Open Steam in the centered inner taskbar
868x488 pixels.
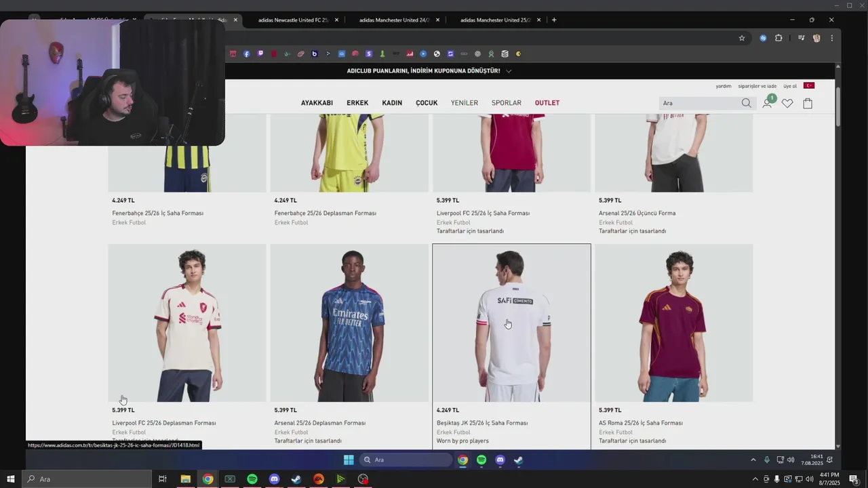pyautogui.click(x=518, y=460)
